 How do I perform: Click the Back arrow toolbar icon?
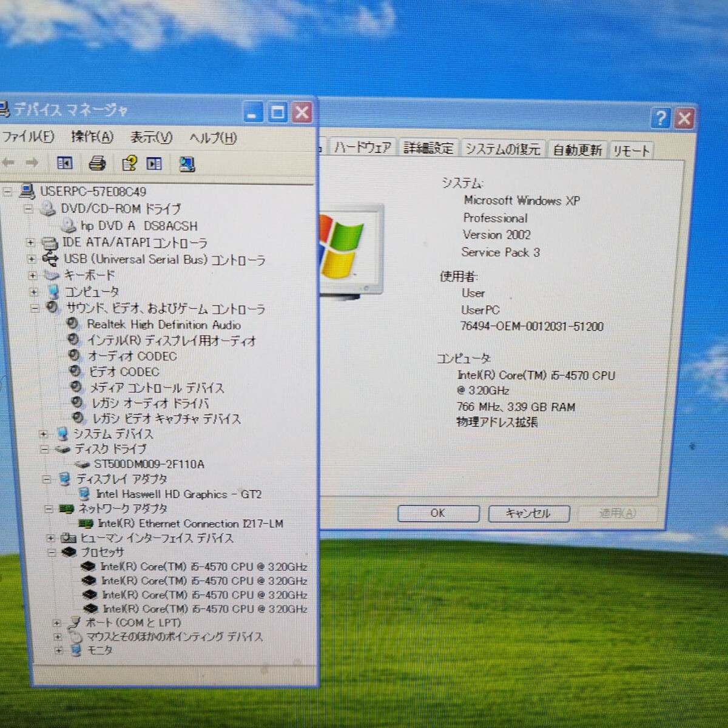coord(8,163)
